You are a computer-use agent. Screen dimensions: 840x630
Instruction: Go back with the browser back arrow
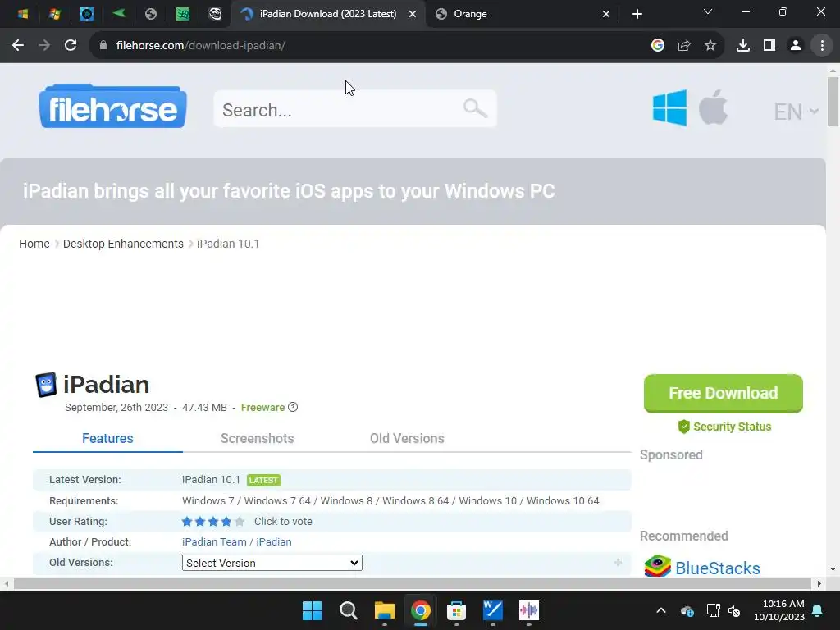coord(18,46)
